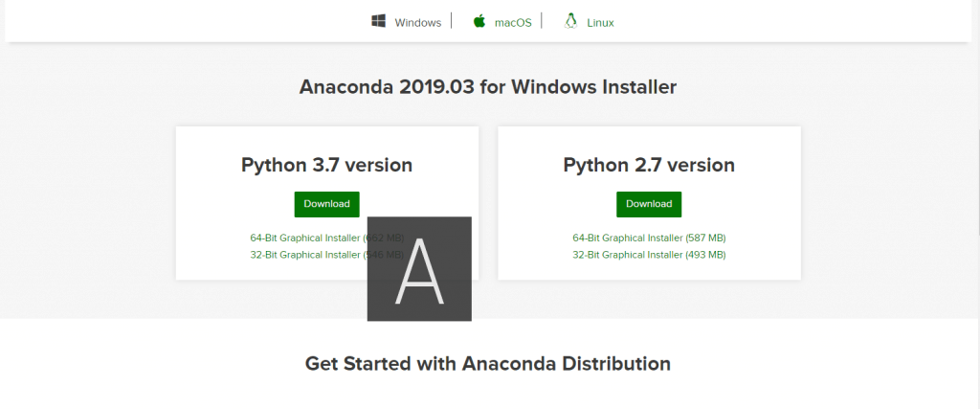Click the "Anaconda 2019.03 for Windows Installer" title

tap(487, 87)
